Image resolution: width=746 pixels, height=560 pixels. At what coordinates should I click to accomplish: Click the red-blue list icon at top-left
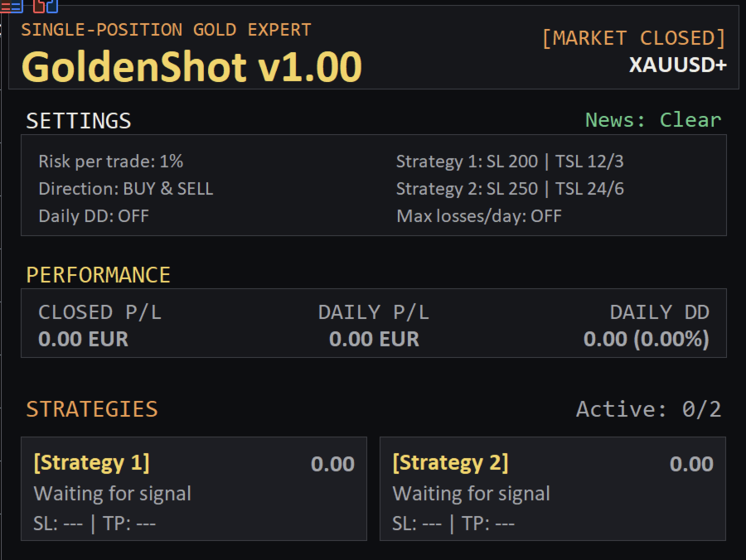pyautogui.click(x=12, y=6)
